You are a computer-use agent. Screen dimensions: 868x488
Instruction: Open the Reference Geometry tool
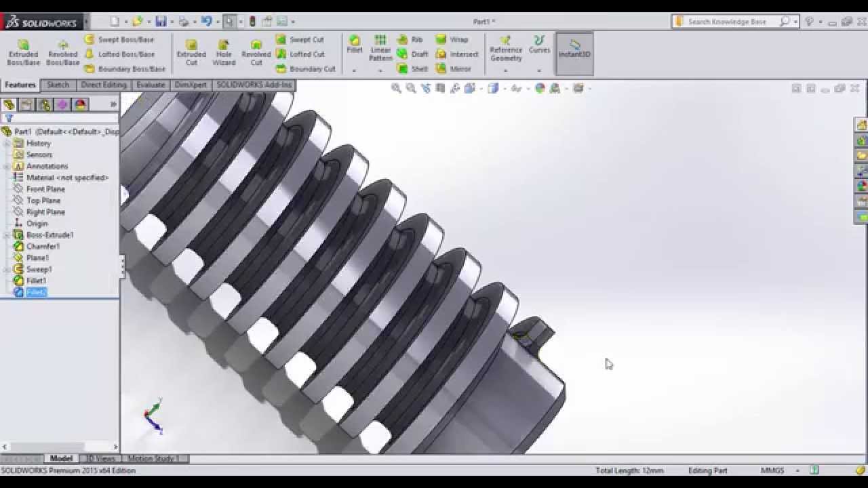coord(506,49)
